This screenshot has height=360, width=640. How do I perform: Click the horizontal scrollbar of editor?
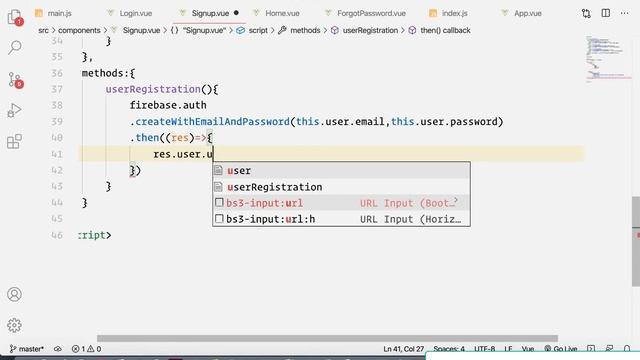tap(327, 338)
